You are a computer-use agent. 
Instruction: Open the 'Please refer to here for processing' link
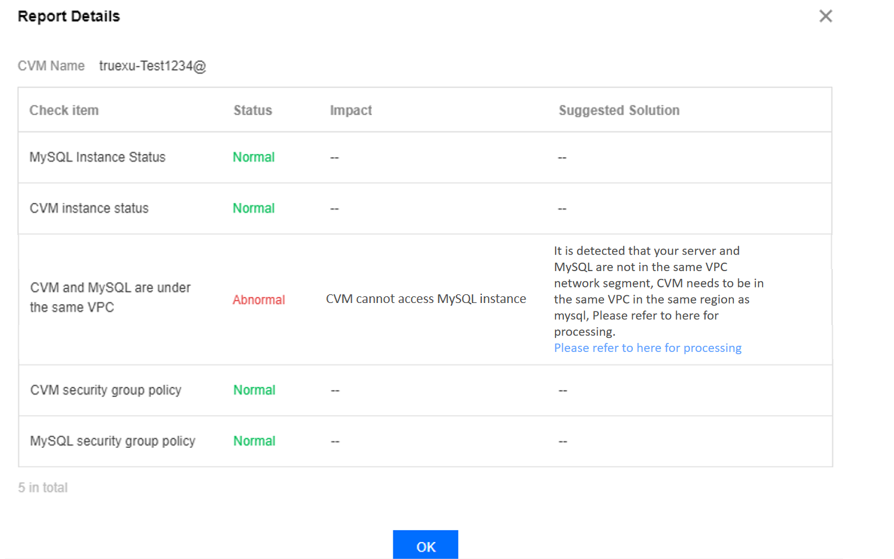coord(647,348)
